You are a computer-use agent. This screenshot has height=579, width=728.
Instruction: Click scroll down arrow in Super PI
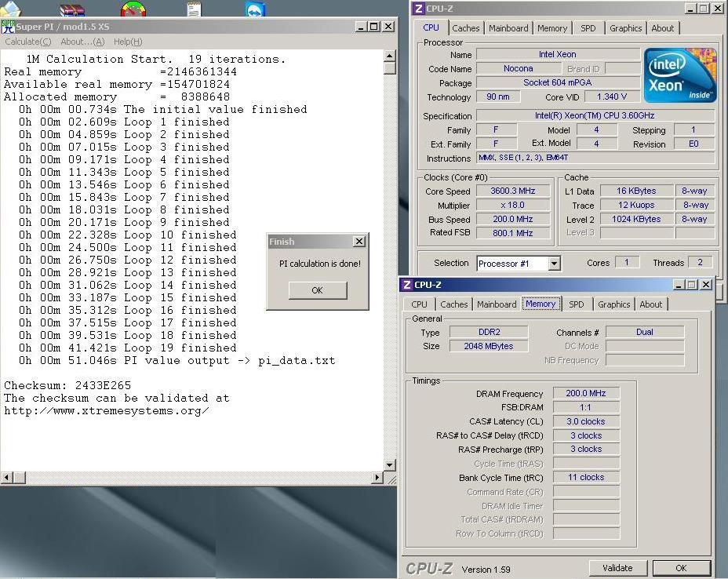coord(390,464)
